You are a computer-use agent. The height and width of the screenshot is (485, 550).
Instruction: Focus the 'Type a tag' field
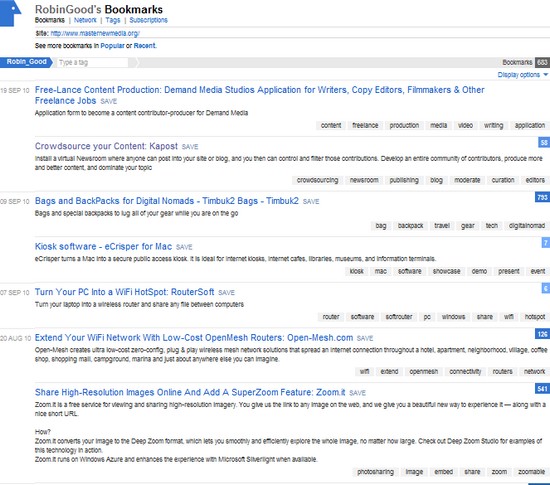click(93, 62)
